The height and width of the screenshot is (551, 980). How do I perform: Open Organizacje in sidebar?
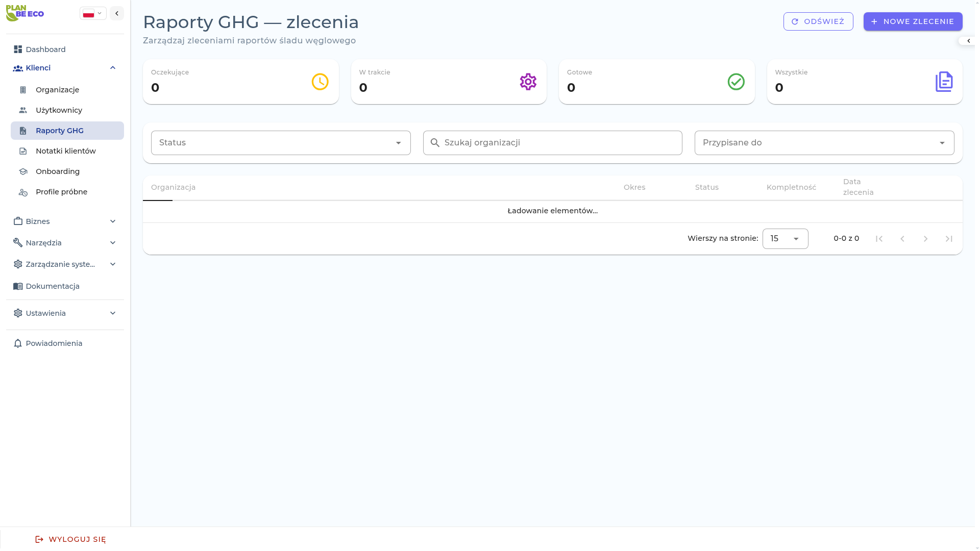[57, 90]
